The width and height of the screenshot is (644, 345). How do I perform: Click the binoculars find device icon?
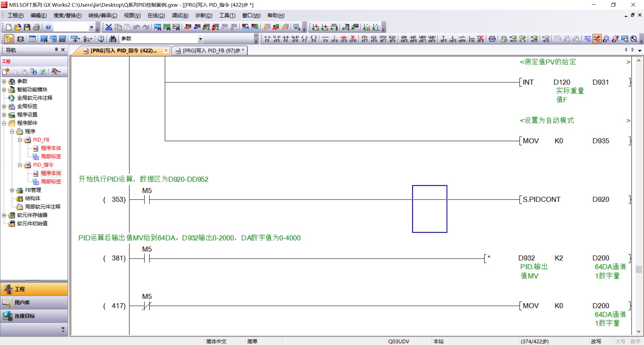click(x=113, y=39)
